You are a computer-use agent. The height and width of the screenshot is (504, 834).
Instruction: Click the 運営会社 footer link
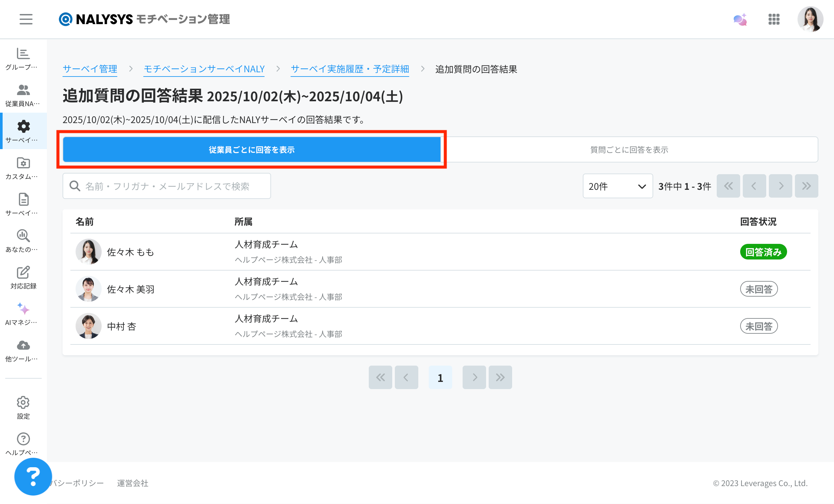coord(133,483)
